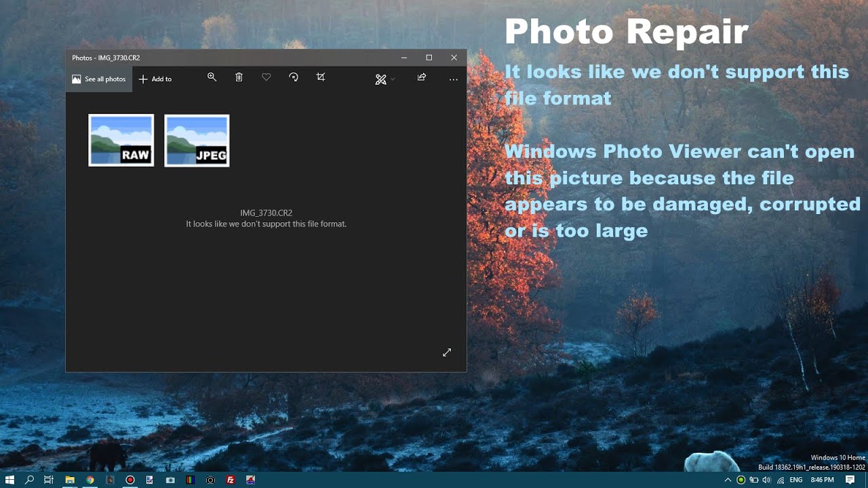Open Google Chrome from taskbar
Viewport: 868px width, 488px height.
pyautogui.click(x=90, y=480)
